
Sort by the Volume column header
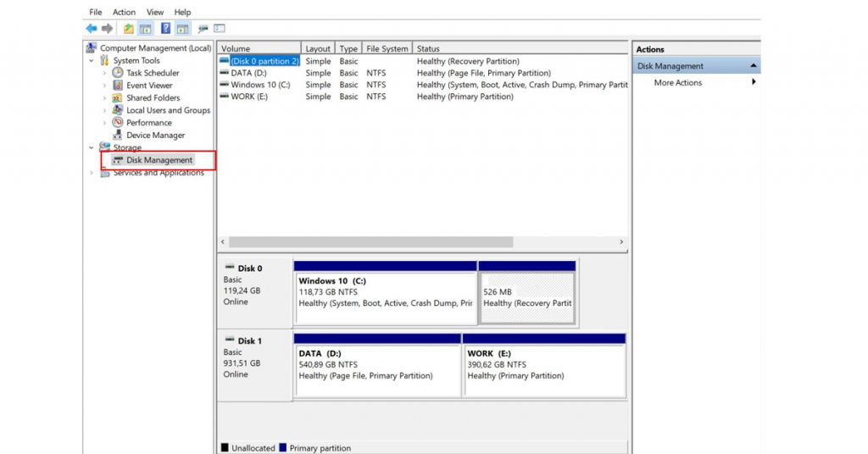tap(259, 48)
